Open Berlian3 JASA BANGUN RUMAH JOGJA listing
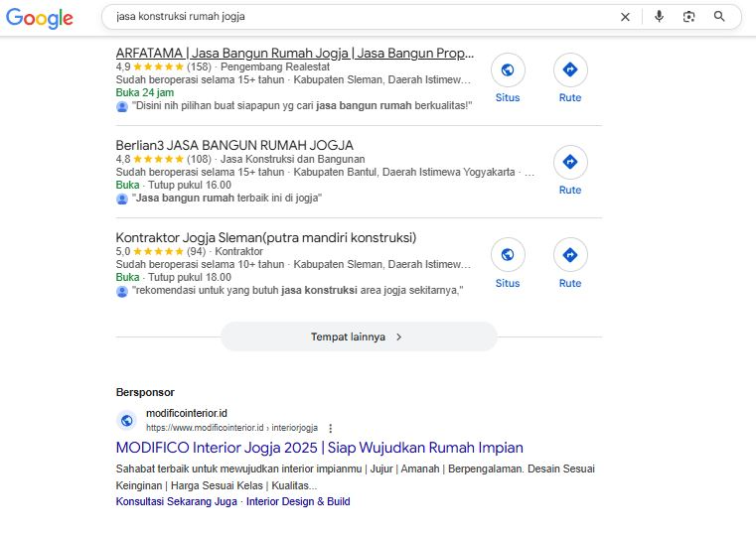The width and height of the screenshot is (756, 536). tap(234, 145)
